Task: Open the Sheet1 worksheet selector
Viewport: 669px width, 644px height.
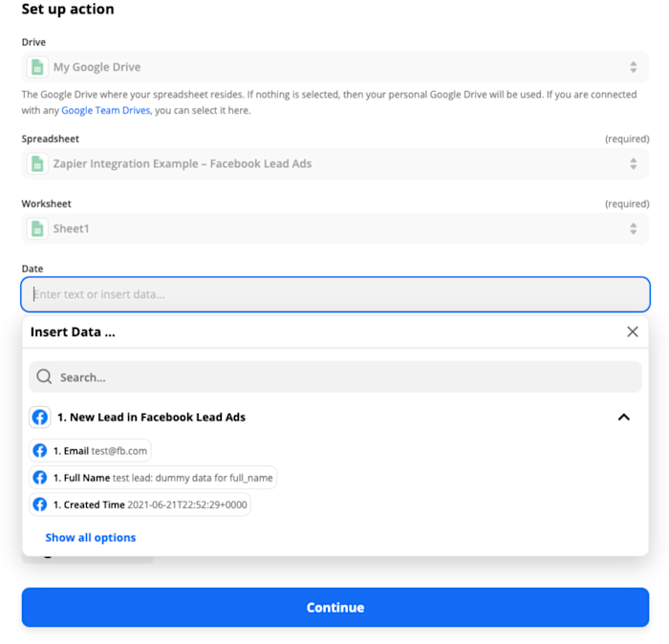Action: click(x=335, y=229)
